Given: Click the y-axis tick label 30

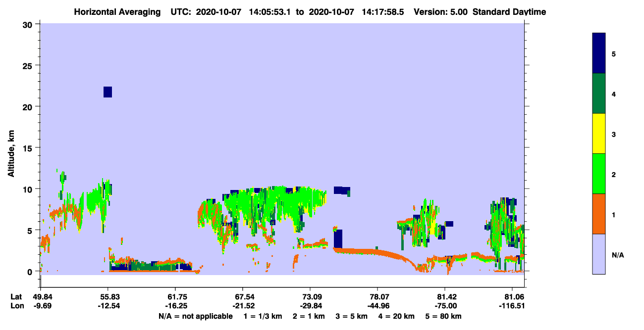Looking at the screenshot, I should [x=29, y=24].
